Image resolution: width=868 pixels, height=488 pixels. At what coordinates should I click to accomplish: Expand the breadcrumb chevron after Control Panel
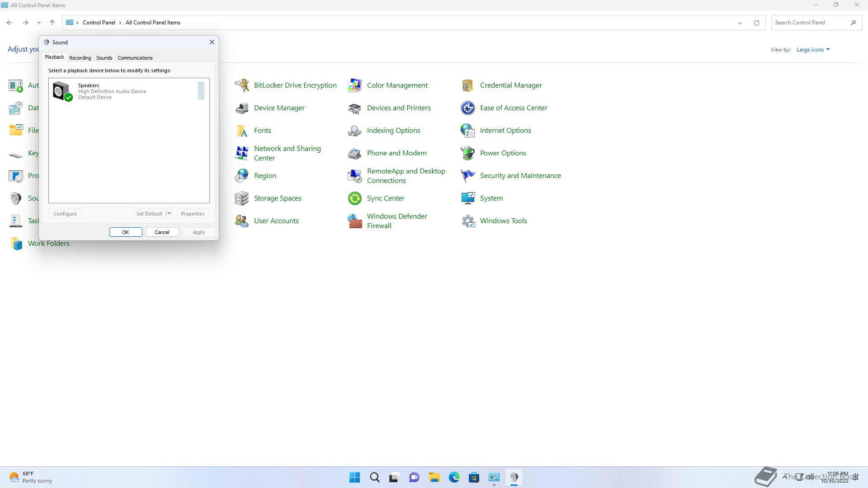point(120,23)
